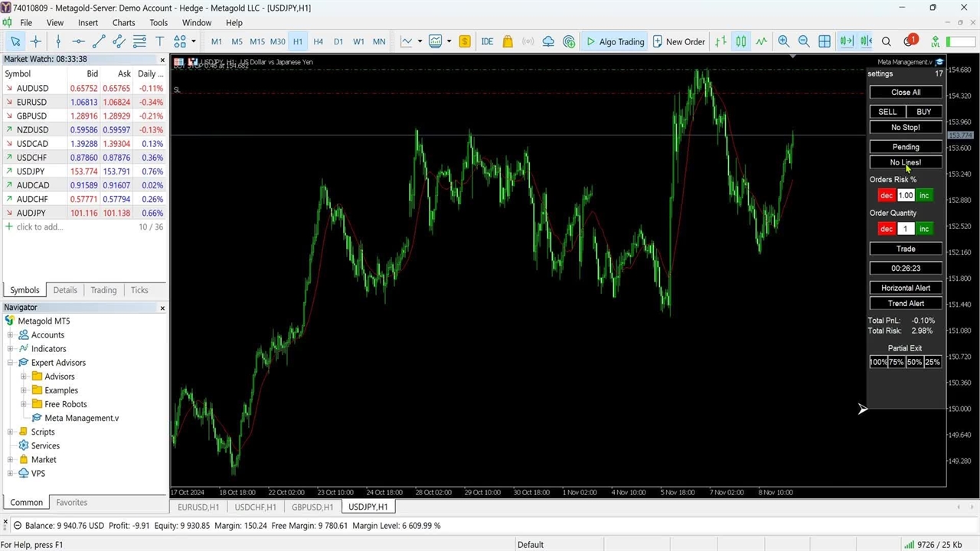Image resolution: width=980 pixels, height=551 pixels.
Task: Open the search magnifier in toolbar
Action: click(x=886, y=41)
